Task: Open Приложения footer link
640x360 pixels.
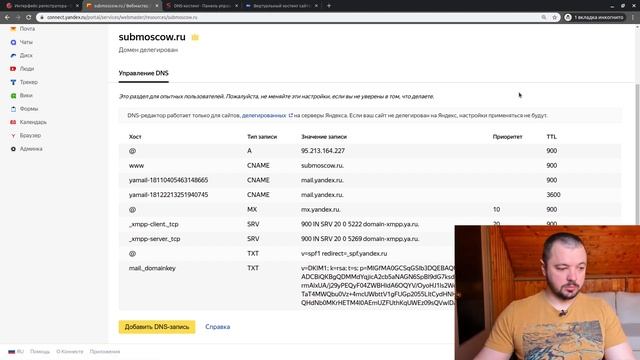Action: pyautogui.click(x=104, y=351)
